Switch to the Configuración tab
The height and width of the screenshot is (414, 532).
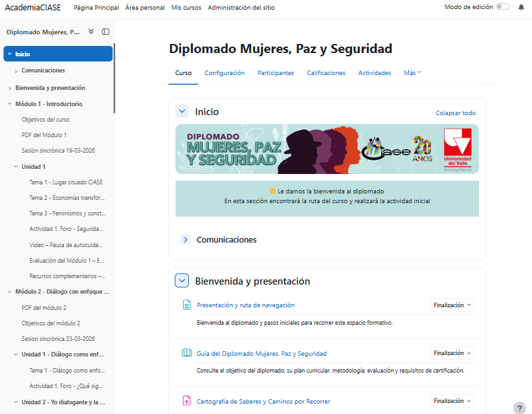click(x=225, y=73)
